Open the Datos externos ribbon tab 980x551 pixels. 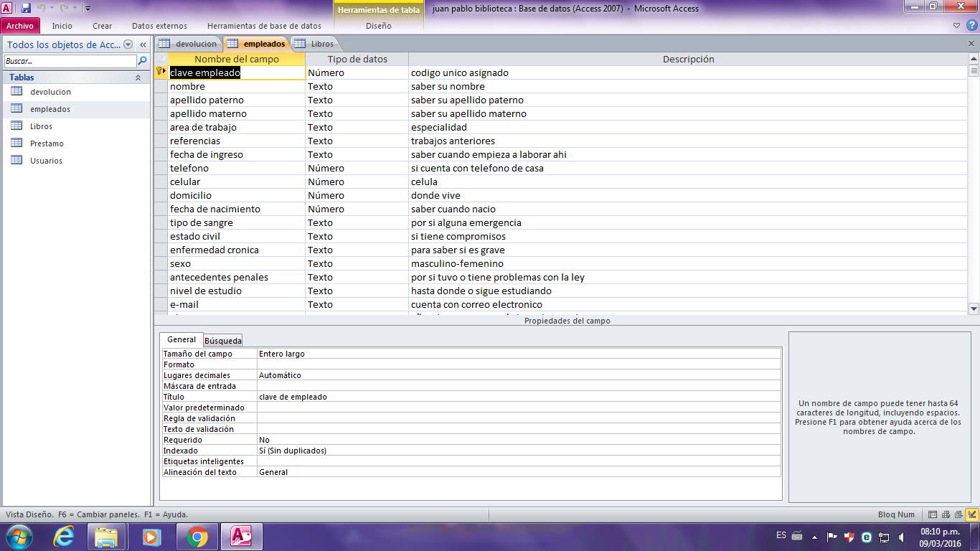159,26
